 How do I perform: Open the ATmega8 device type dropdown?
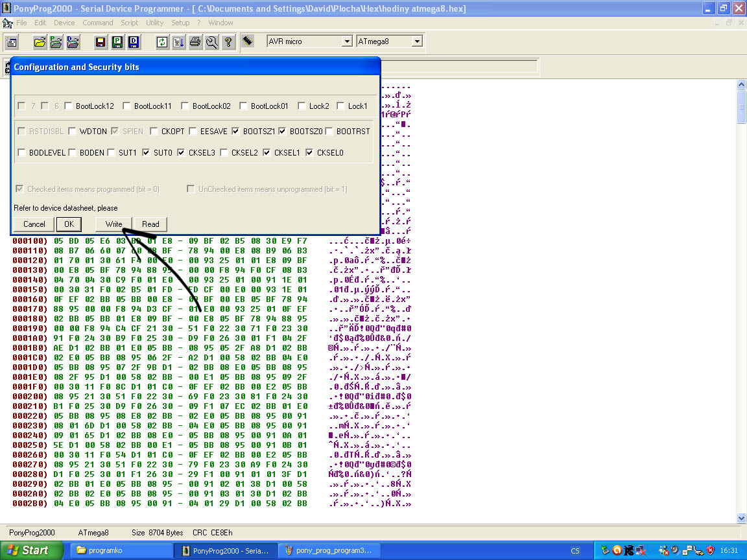pos(418,41)
